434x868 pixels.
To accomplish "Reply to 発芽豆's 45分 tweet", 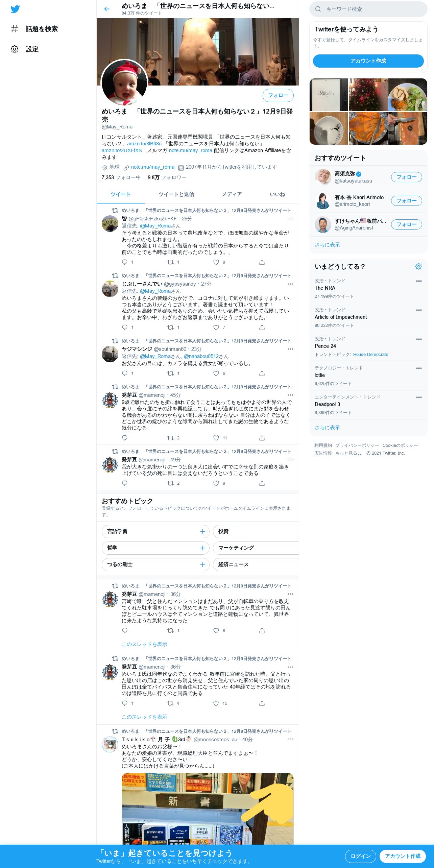I will click(x=125, y=438).
